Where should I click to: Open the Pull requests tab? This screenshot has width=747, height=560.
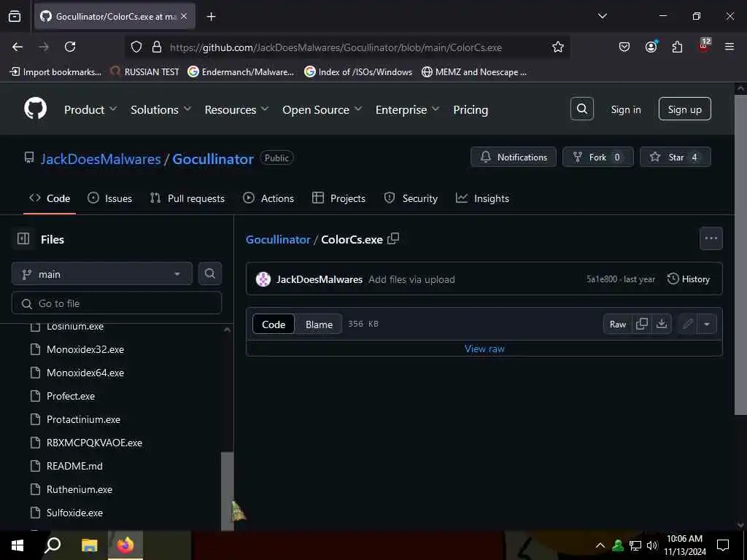coord(187,198)
